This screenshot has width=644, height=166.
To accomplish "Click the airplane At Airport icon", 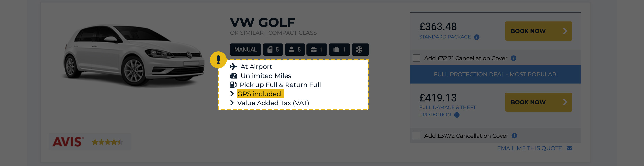I will click(x=233, y=66).
